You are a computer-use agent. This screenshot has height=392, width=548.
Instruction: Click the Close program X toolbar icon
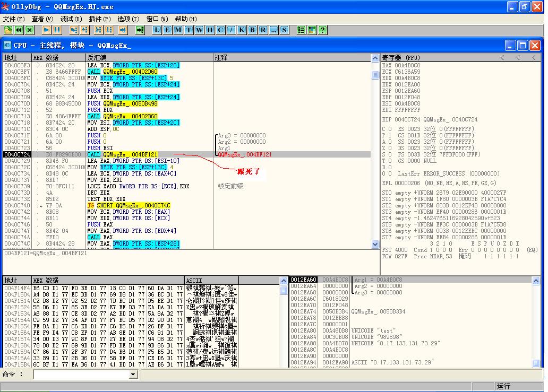point(30,30)
